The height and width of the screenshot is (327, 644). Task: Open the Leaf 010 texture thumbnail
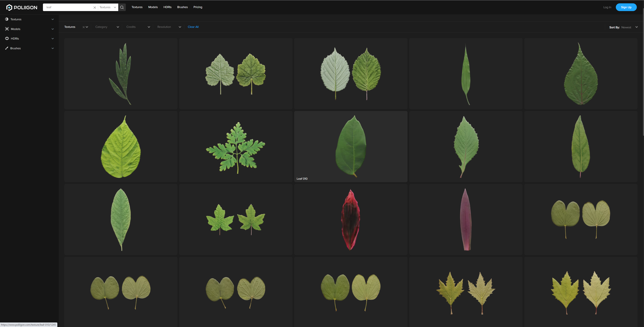click(x=351, y=146)
